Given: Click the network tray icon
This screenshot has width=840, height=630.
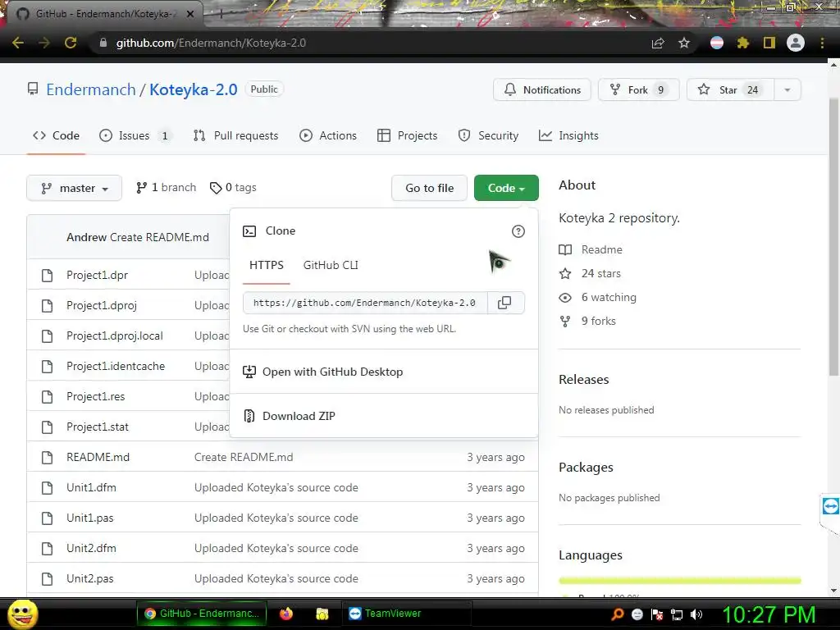Looking at the screenshot, I should click(x=677, y=614).
